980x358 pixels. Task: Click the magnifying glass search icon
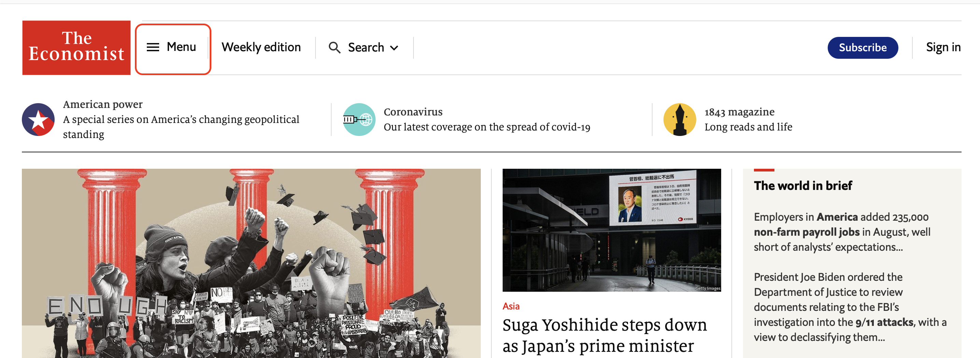[334, 47]
